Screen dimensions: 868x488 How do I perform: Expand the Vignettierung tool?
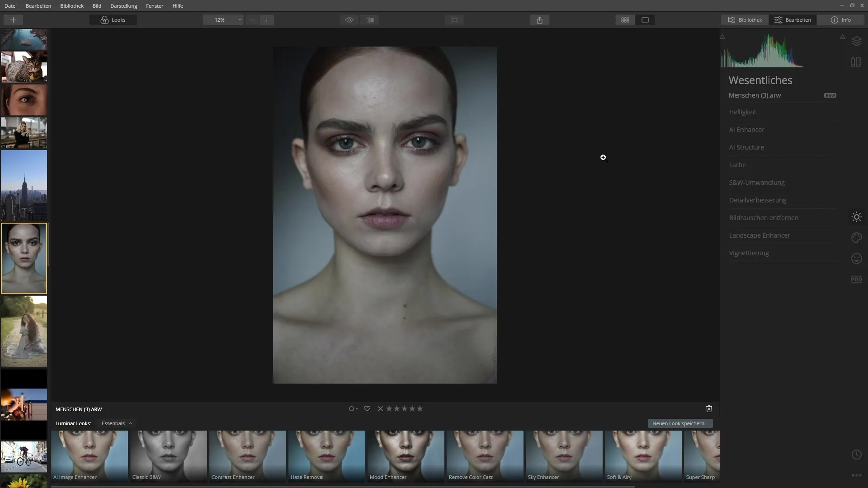tap(782, 253)
